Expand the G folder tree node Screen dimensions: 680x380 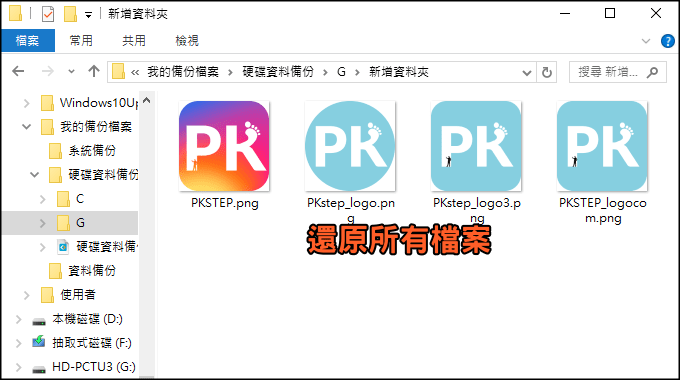[x=42, y=223]
